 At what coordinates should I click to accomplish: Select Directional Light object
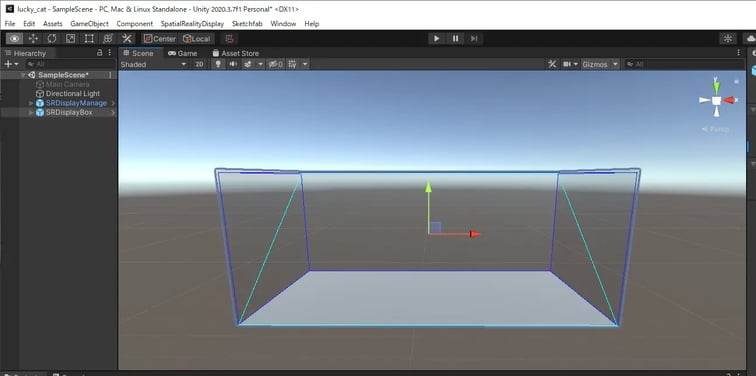pos(73,94)
